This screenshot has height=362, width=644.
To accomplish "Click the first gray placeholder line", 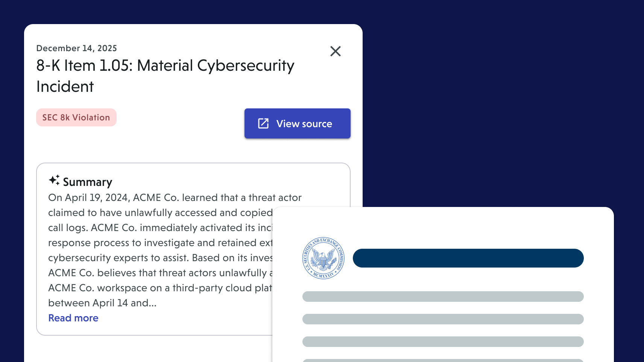I will [x=443, y=297].
